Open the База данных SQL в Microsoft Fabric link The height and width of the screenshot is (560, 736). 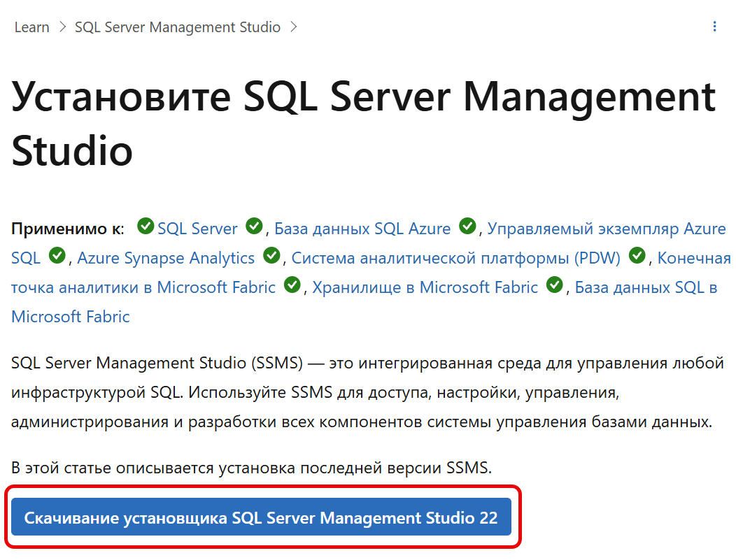click(x=646, y=287)
